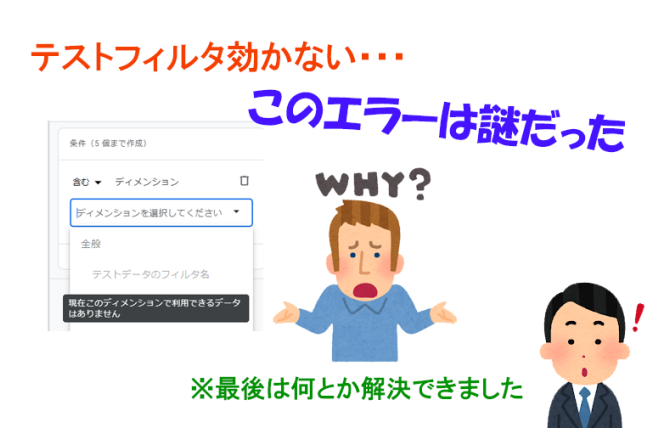Image resolution: width=660 pixels, height=428 pixels.
Task: Click the dark tooltip about unavailable data
Action: point(156,307)
